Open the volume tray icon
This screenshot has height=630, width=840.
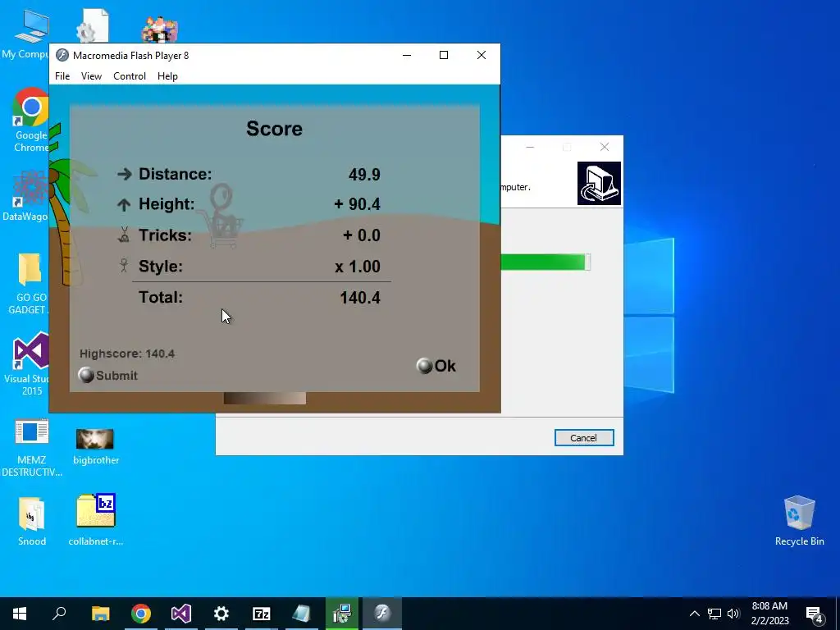733,614
